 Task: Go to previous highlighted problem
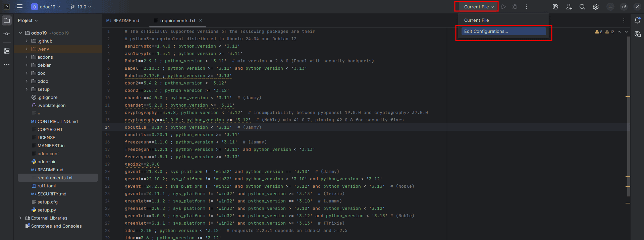click(x=619, y=32)
